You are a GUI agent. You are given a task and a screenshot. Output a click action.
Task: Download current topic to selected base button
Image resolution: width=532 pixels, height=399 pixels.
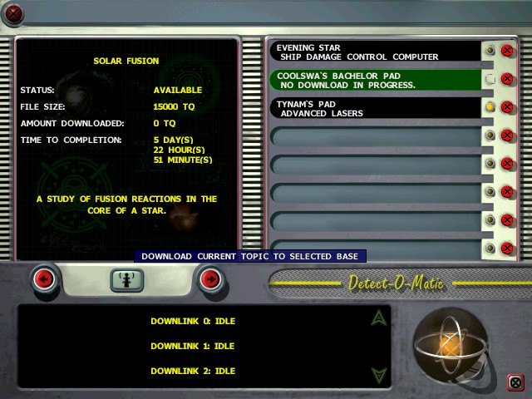(127, 280)
